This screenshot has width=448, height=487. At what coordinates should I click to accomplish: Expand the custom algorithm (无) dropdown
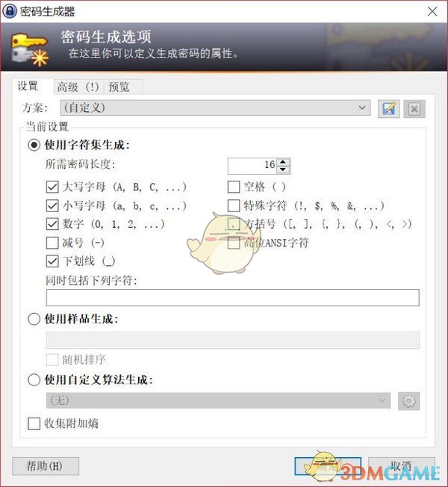(x=218, y=400)
